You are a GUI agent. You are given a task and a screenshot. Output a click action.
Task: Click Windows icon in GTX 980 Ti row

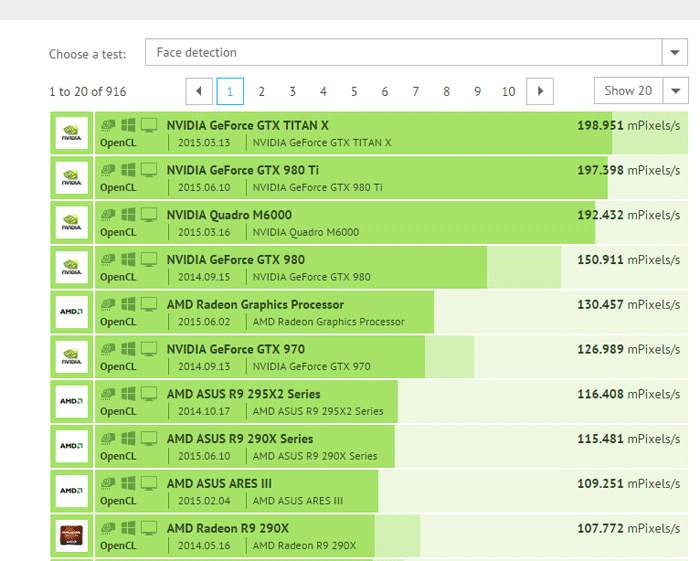(128, 170)
